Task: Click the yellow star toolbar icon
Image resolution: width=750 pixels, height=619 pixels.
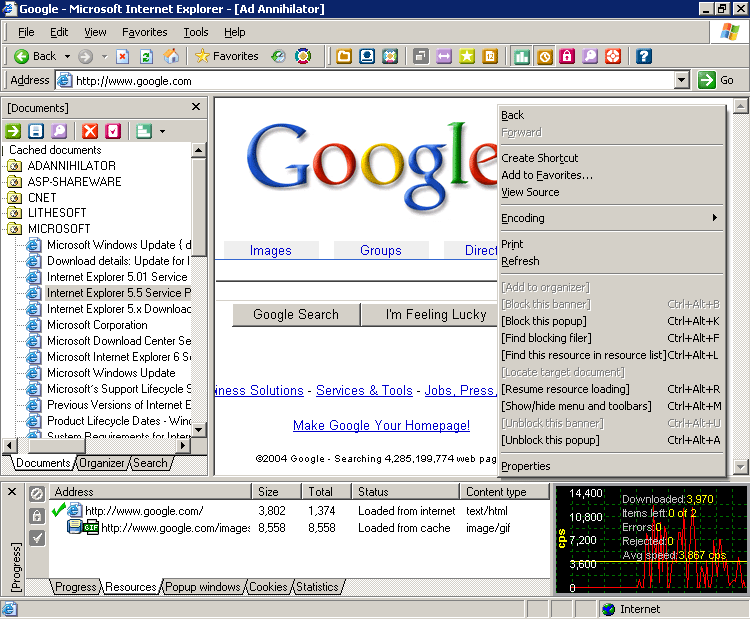Action: (467, 56)
